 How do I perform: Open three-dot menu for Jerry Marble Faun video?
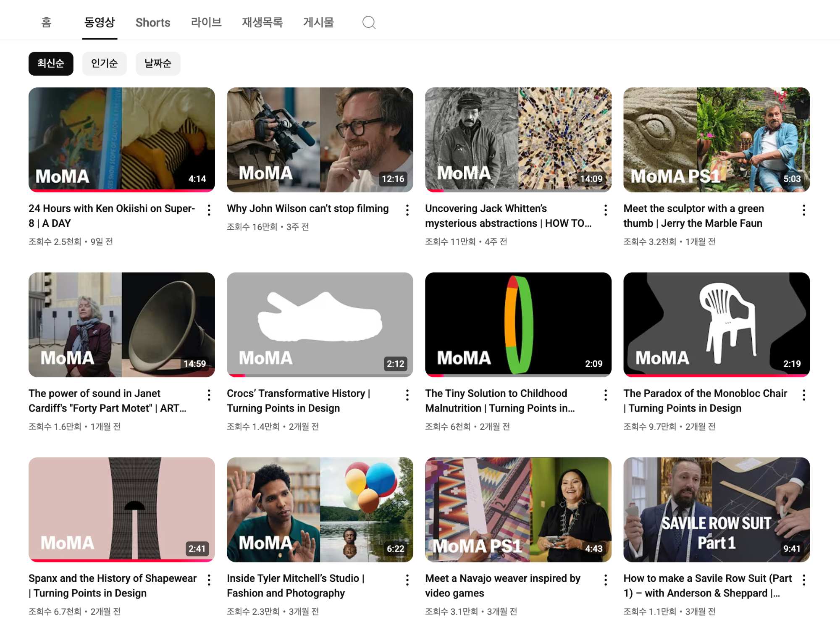click(x=803, y=210)
